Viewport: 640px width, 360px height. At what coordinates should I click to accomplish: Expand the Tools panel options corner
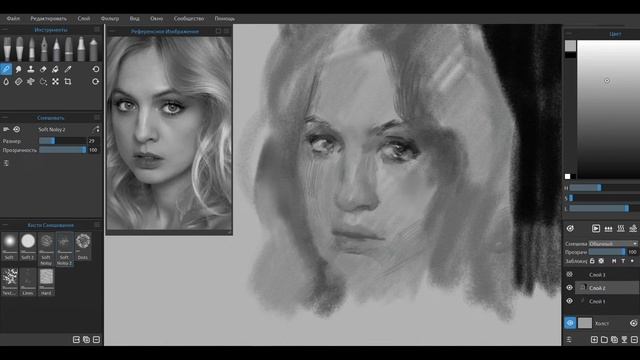pos(97,29)
